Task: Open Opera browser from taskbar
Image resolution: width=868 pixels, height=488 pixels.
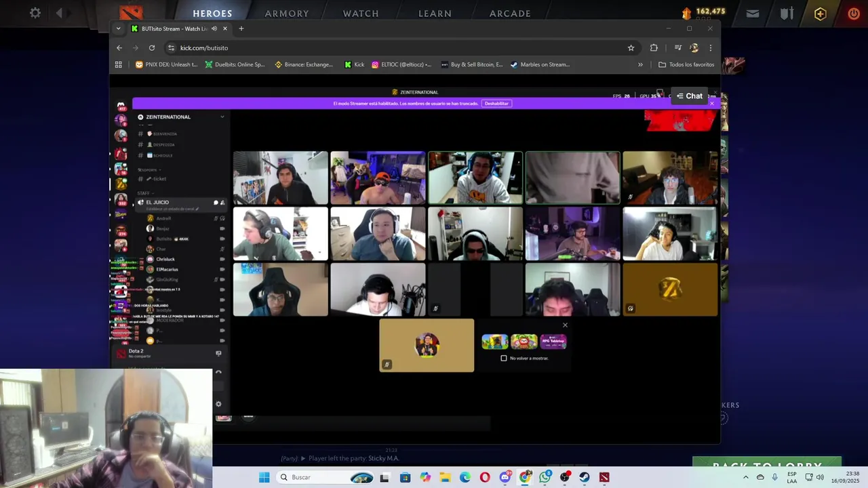Action: point(485,477)
